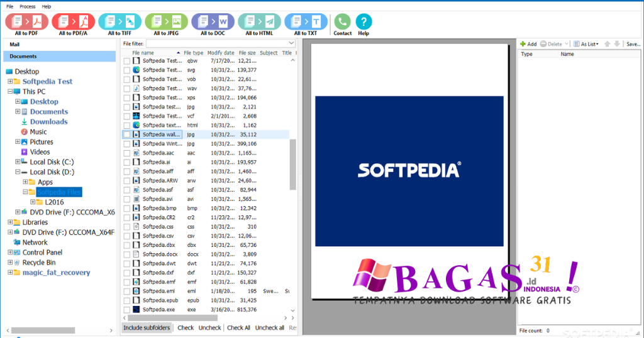Click the Softpedia preview image

(x=409, y=171)
